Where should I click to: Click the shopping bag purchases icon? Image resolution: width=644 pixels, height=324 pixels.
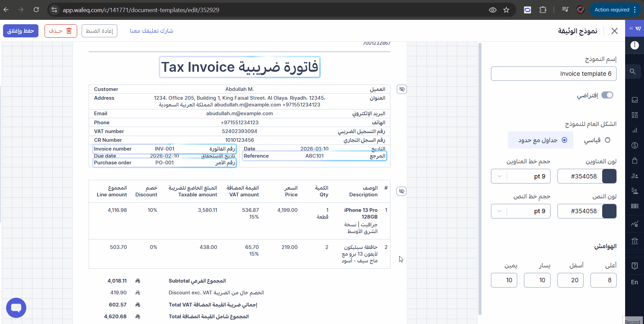click(635, 160)
